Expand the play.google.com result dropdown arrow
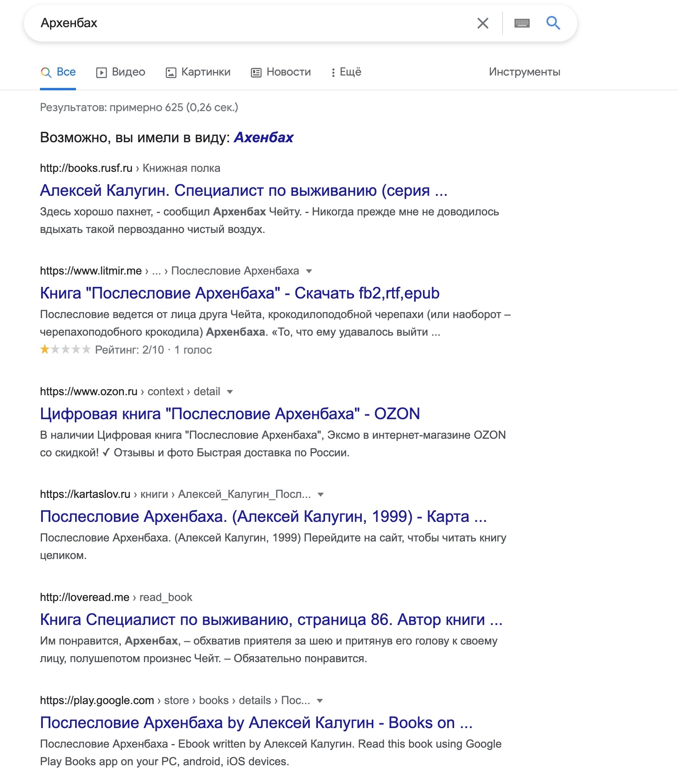 tap(319, 700)
